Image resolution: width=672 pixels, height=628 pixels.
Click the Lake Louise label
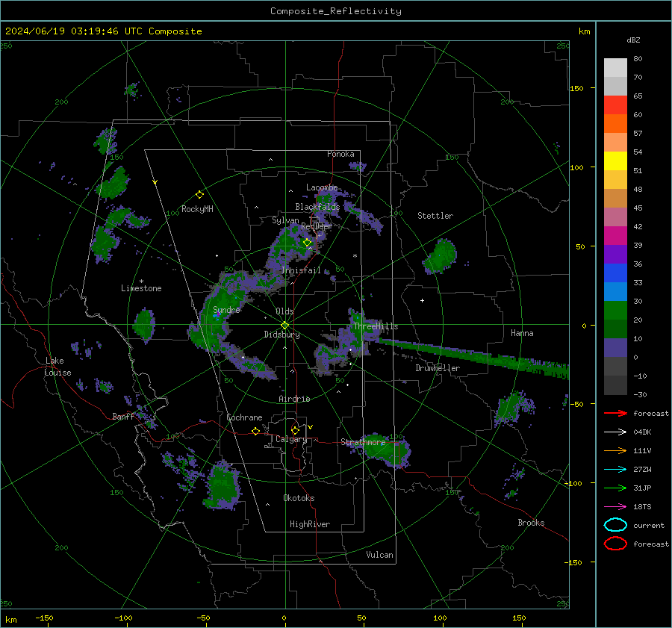[x=57, y=367]
